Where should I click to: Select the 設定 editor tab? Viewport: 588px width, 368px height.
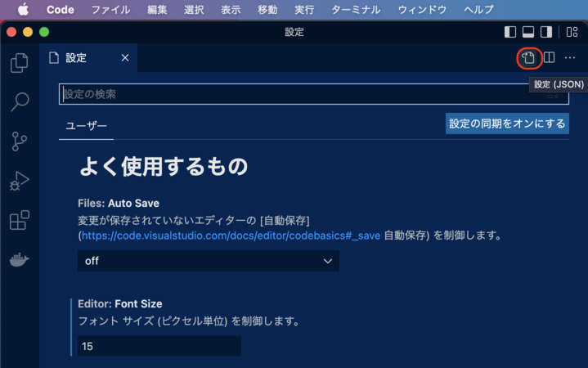88,58
